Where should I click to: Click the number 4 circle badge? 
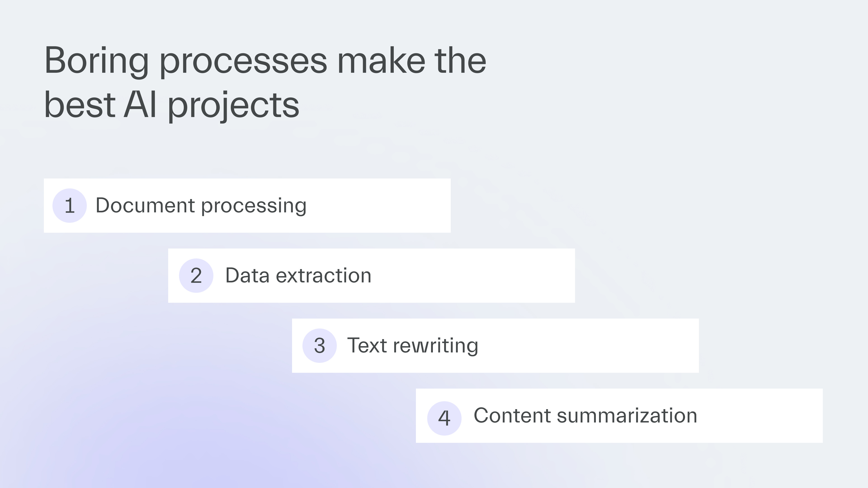tap(444, 418)
